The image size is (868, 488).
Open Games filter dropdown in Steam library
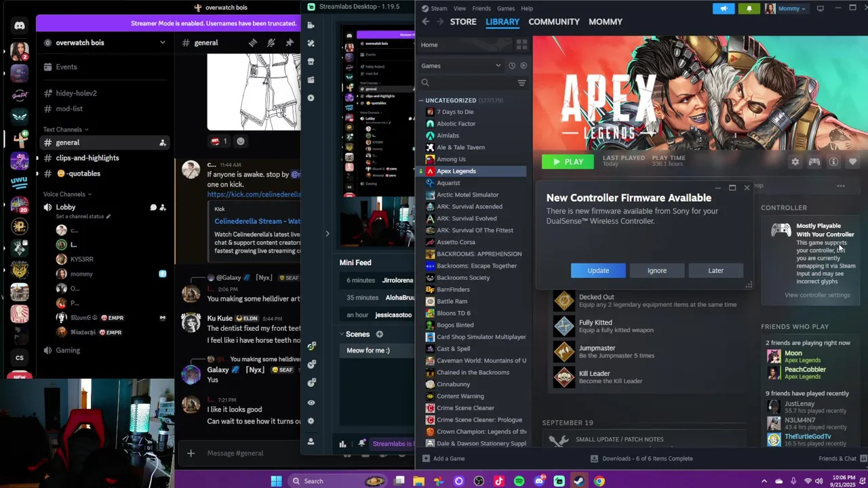pyautogui.click(x=461, y=66)
